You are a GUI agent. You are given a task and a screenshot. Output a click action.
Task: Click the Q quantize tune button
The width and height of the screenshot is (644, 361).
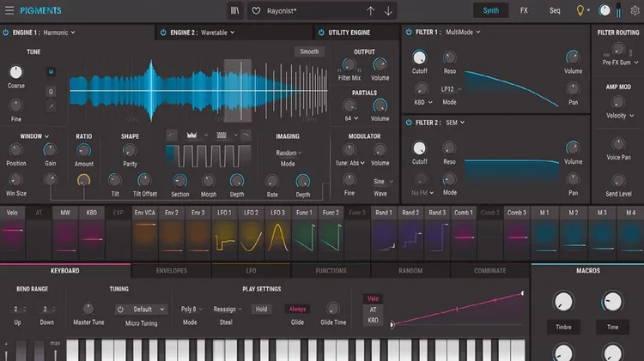click(x=51, y=92)
